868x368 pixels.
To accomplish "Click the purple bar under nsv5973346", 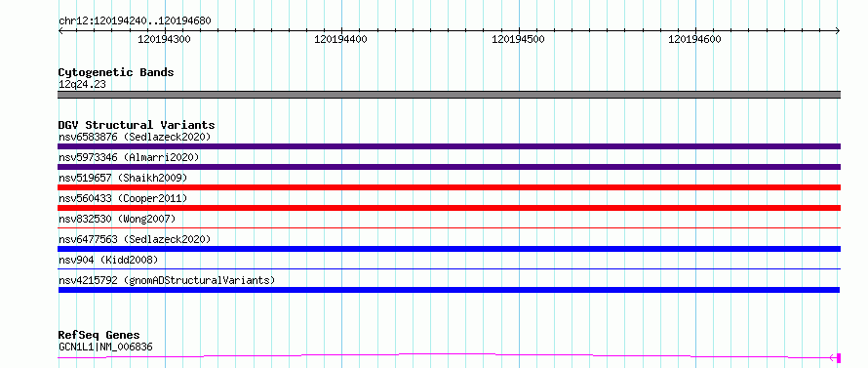I will [x=449, y=167].
